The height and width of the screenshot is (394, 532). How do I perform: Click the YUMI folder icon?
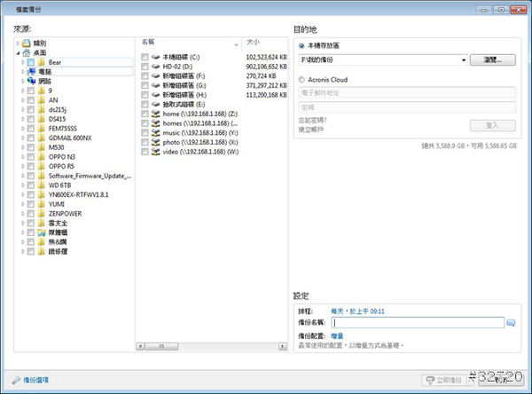pos(42,204)
